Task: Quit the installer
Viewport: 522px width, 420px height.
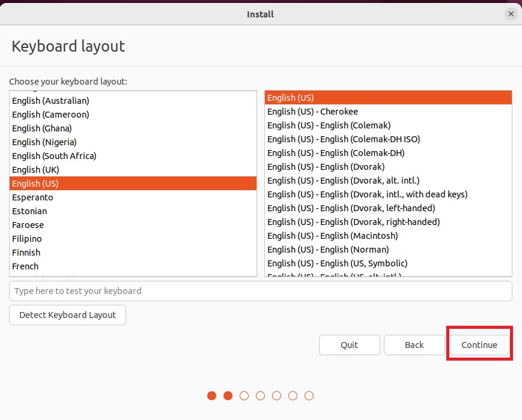Action: pos(349,345)
